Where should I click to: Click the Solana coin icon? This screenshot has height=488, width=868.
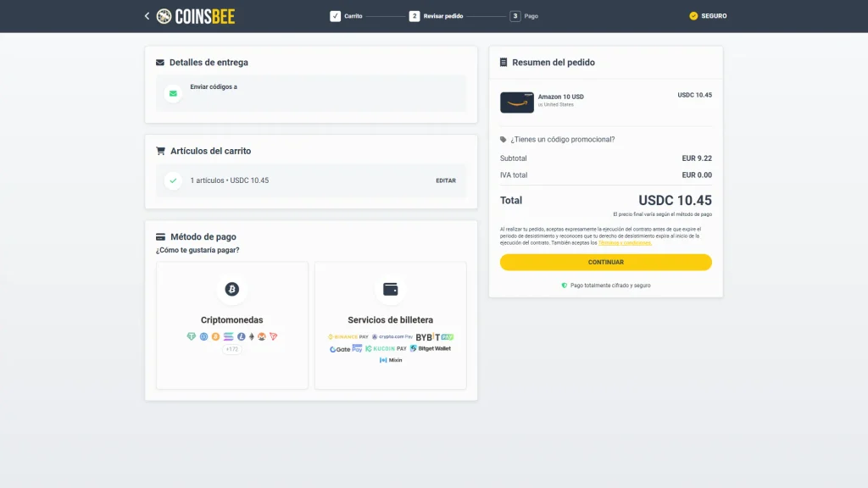pos(228,336)
